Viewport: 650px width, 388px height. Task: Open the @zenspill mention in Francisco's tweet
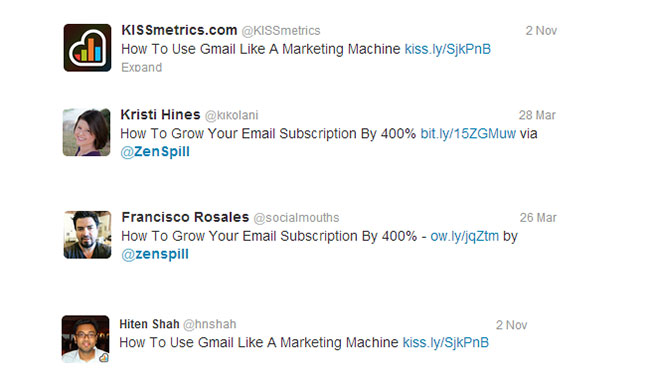[155, 254]
